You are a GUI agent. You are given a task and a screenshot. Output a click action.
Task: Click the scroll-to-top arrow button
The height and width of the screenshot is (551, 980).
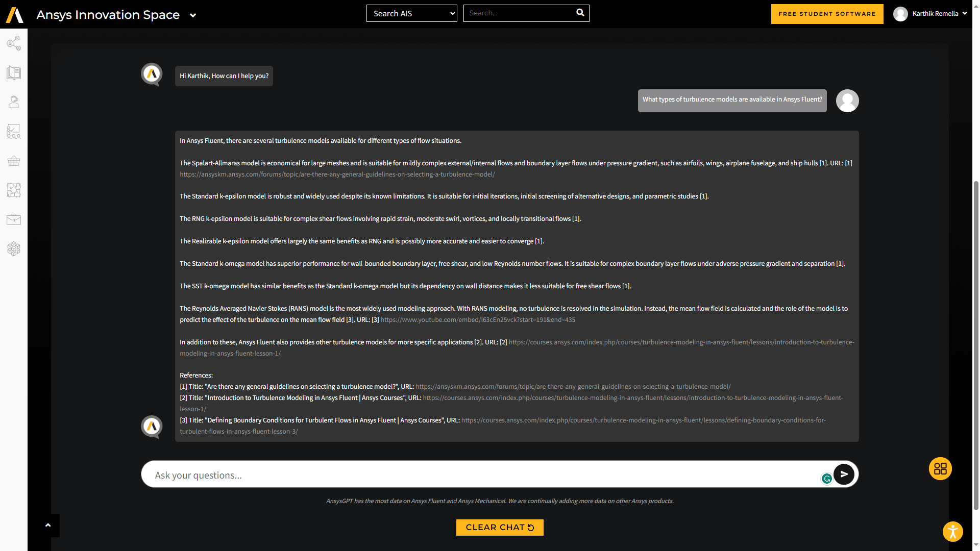point(48,525)
